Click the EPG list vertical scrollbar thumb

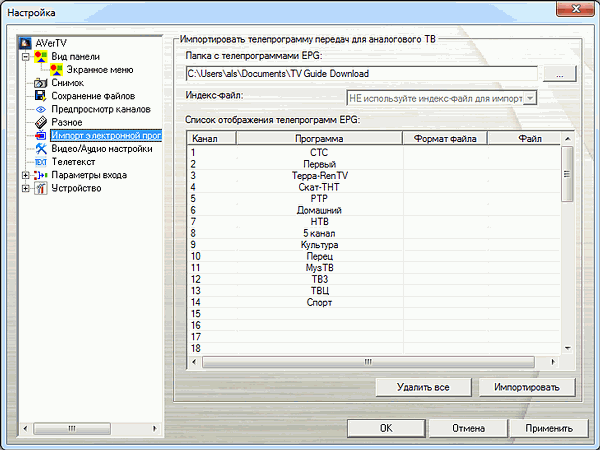(567, 174)
